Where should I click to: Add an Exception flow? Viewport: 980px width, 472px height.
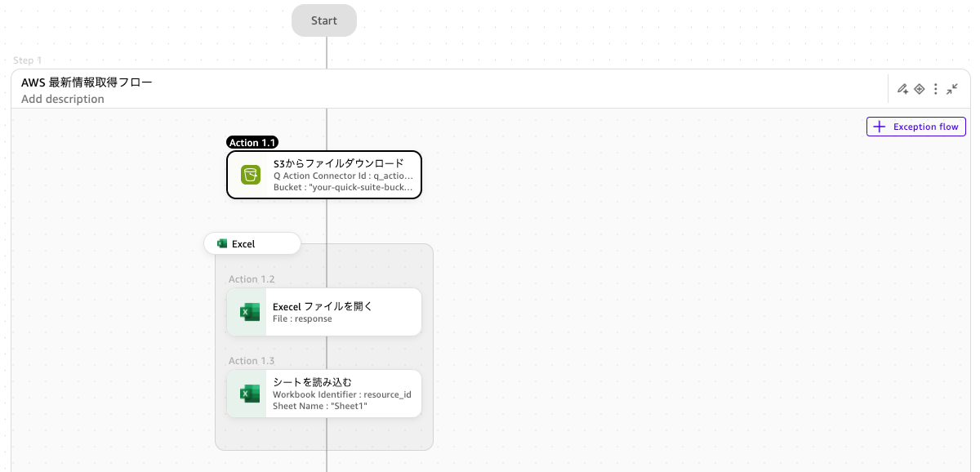point(916,127)
